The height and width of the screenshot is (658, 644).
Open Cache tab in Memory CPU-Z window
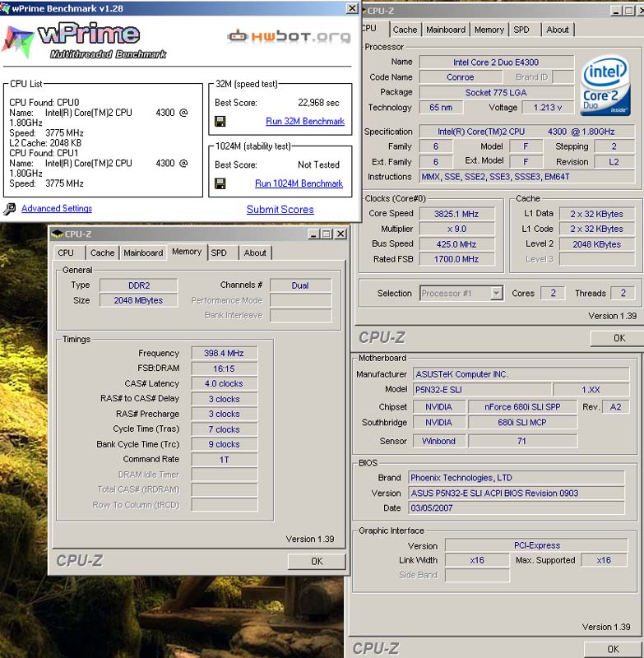[x=102, y=253]
